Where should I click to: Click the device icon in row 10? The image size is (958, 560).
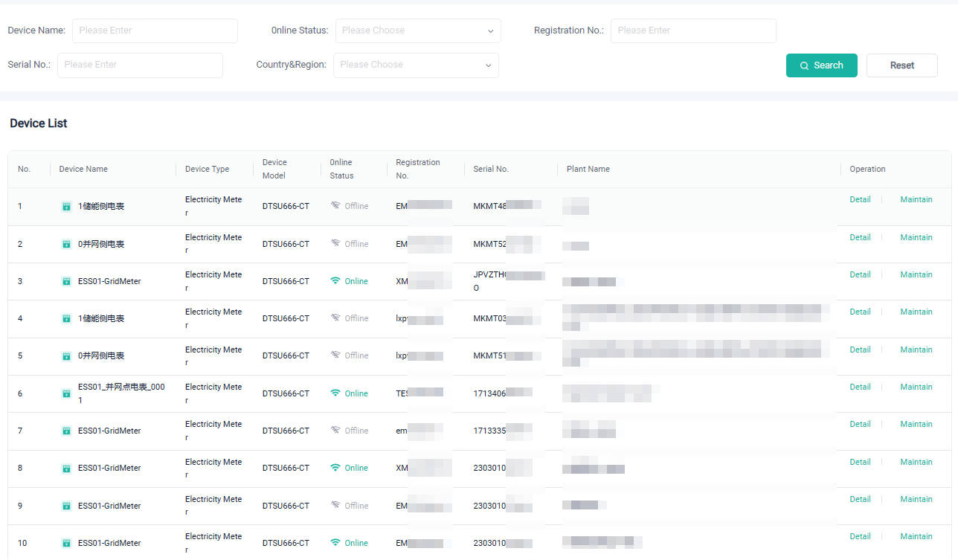click(x=66, y=543)
